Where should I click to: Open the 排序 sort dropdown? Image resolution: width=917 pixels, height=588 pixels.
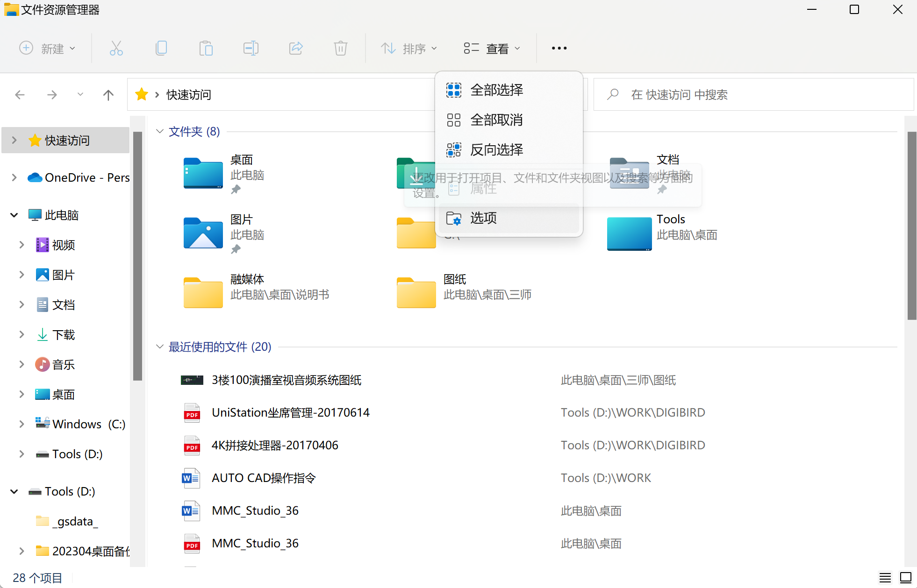(409, 48)
